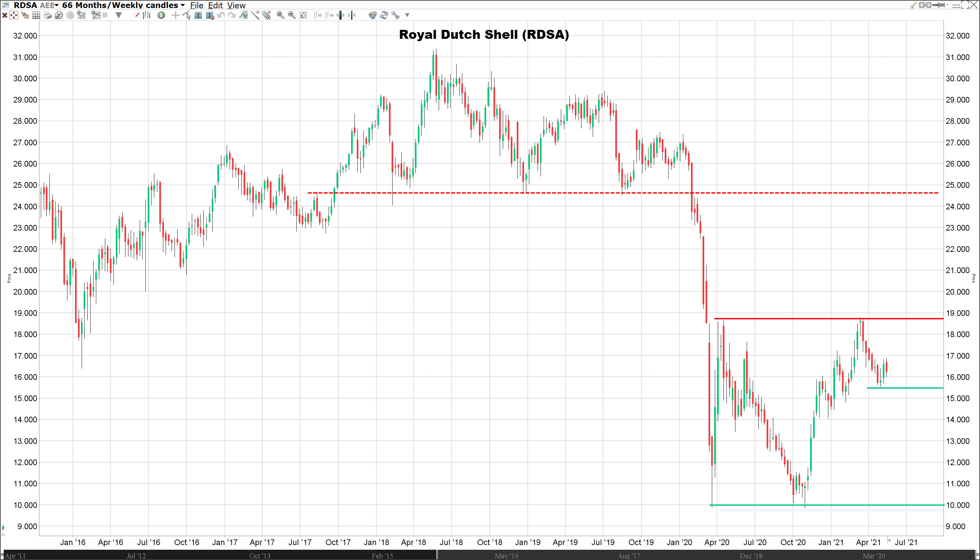Open the File menu

click(196, 5)
